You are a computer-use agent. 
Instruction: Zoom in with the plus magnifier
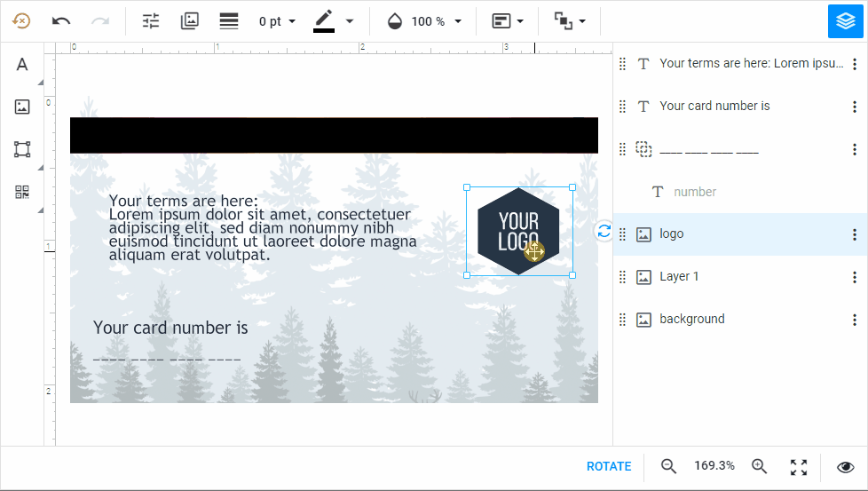point(759,466)
